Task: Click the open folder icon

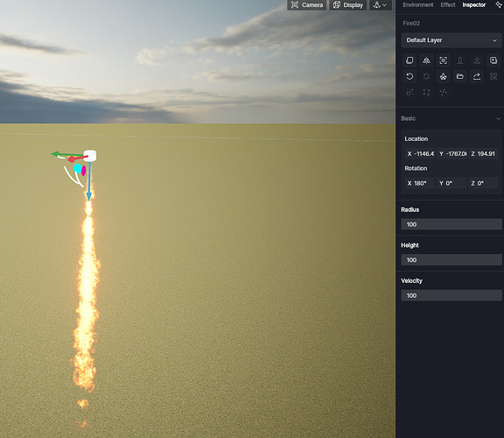Action: 460,76
